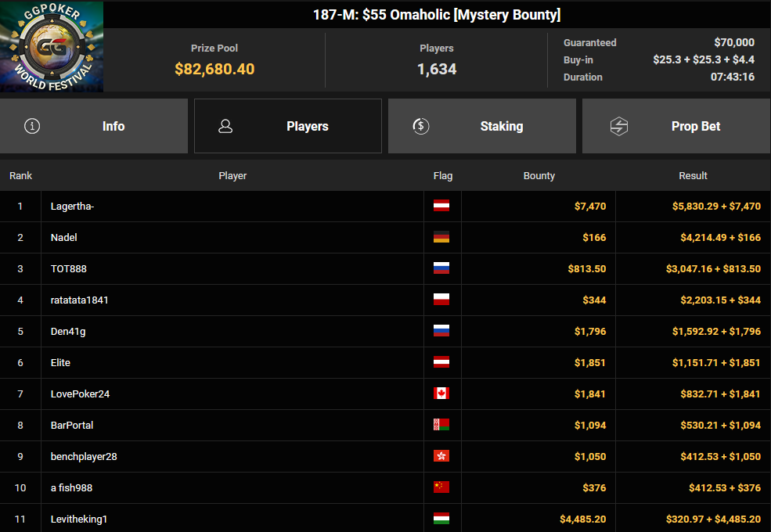The height and width of the screenshot is (532, 771).
Task: Click the $82,680.40 prize pool value
Action: (214, 69)
